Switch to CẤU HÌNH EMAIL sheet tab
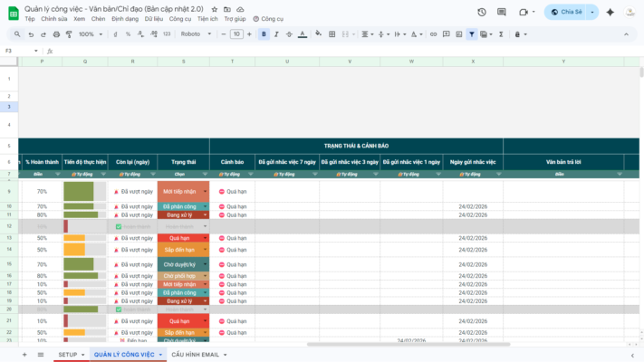The image size is (644, 362). (x=196, y=355)
